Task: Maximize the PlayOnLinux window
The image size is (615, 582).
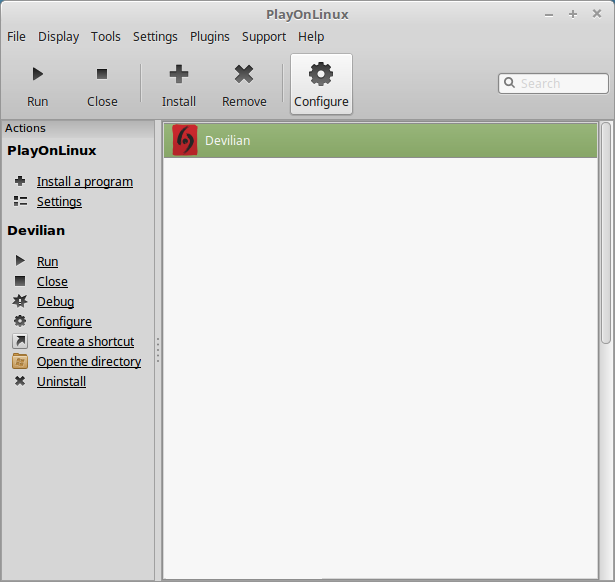Action: click(573, 14)
